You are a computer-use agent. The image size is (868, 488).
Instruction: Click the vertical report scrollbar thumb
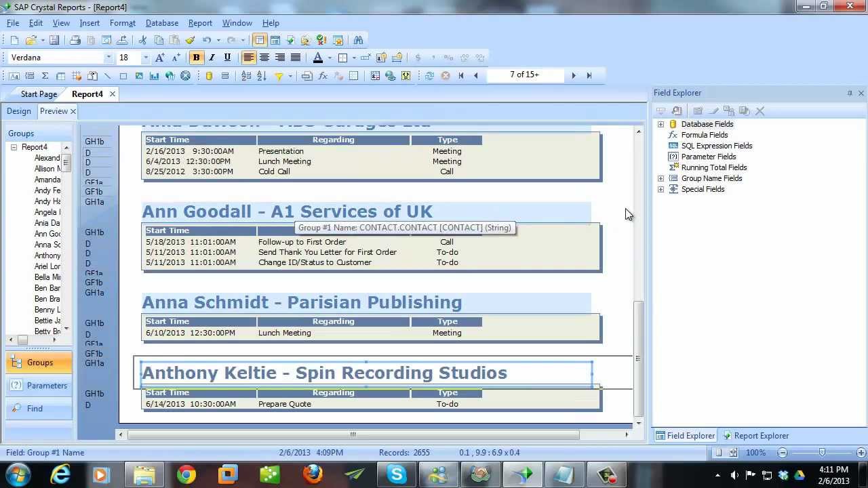638,357
